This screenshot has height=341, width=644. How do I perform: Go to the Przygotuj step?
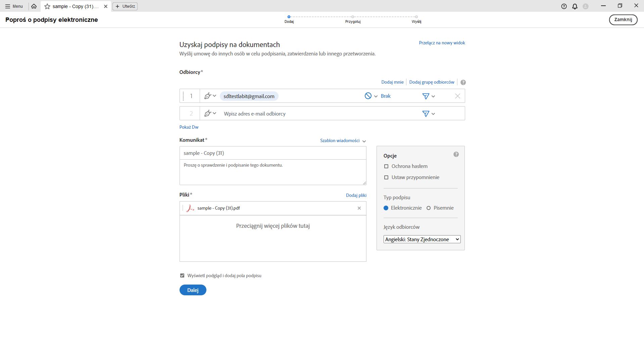[353, 19]
